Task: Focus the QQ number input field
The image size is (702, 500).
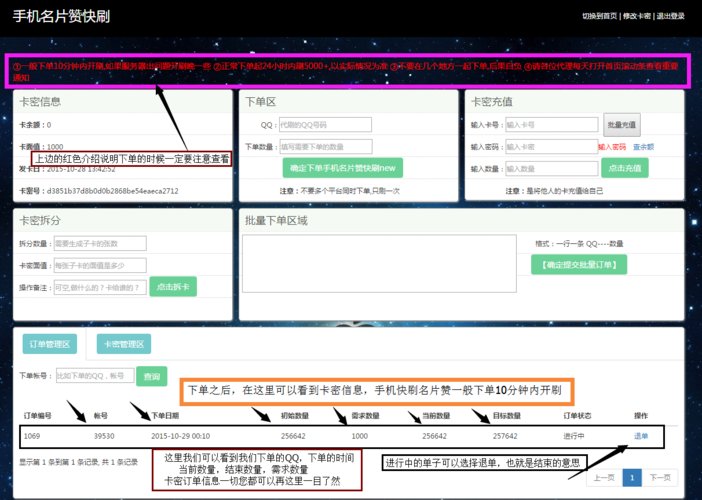Action: (x=325, y=125)
